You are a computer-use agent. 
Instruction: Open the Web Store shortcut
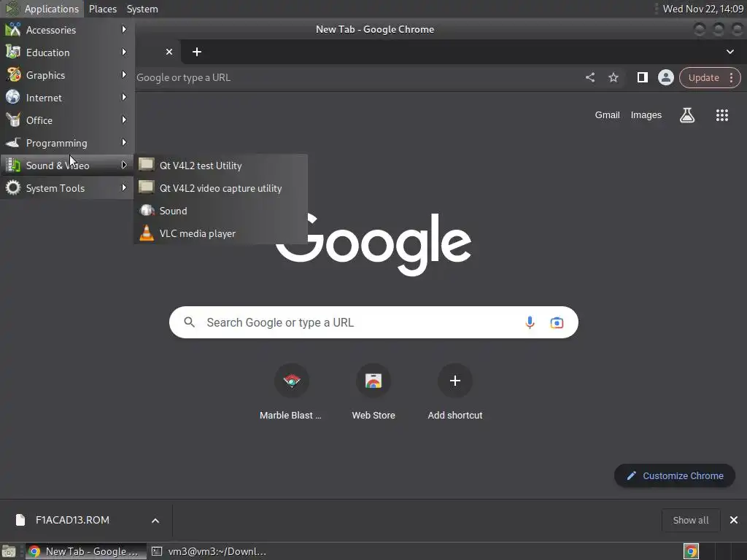coord(373,393)
